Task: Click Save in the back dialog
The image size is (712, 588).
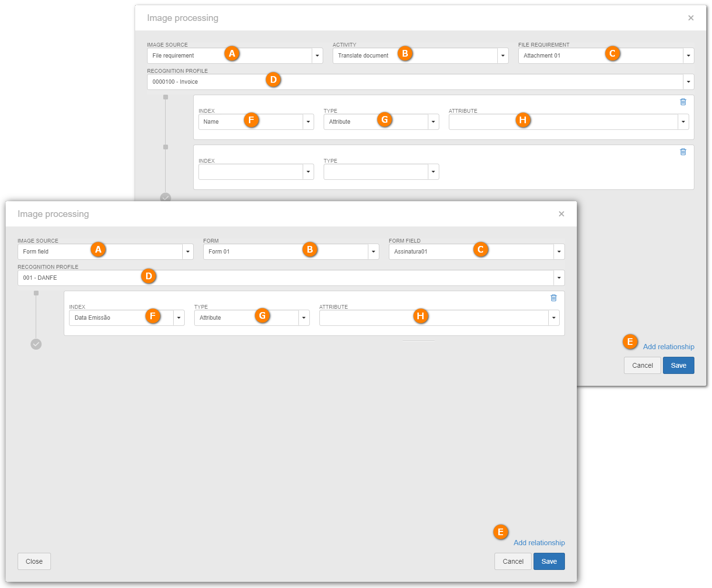Action: [x=678, y=365]
